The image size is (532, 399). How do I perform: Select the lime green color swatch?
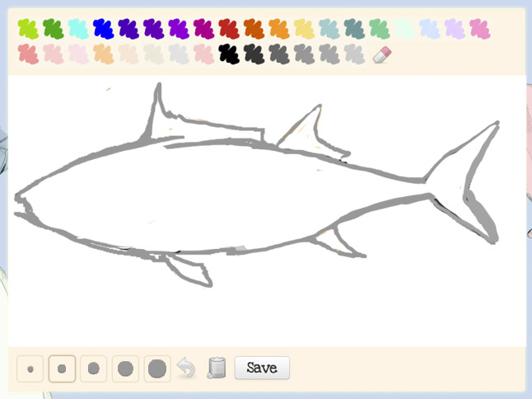[x=28, y=29]
